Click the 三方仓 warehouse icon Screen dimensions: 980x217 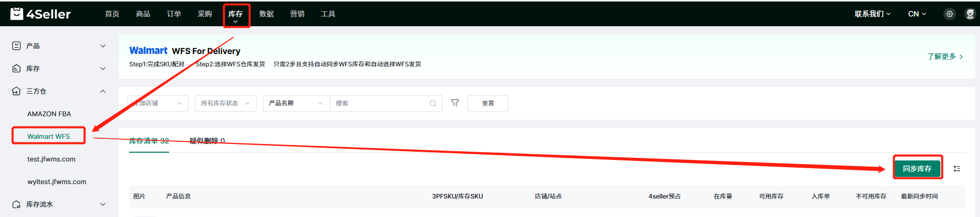pyautogui.click(x=16, y=91)
